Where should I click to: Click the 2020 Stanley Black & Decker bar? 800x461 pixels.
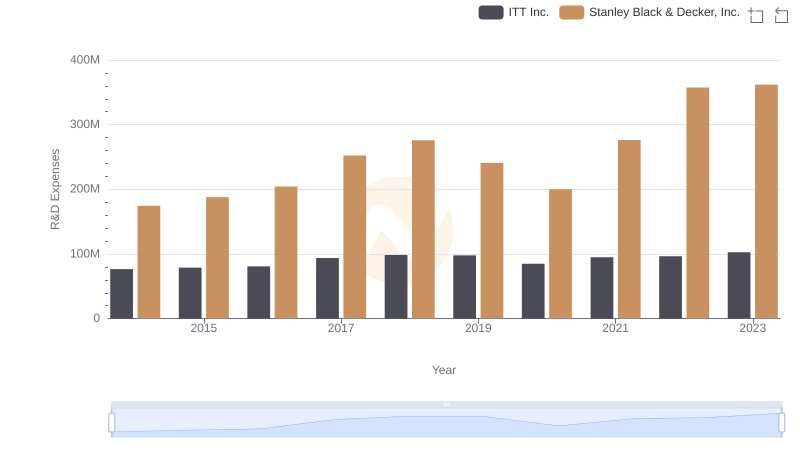(x=560, y=254)
